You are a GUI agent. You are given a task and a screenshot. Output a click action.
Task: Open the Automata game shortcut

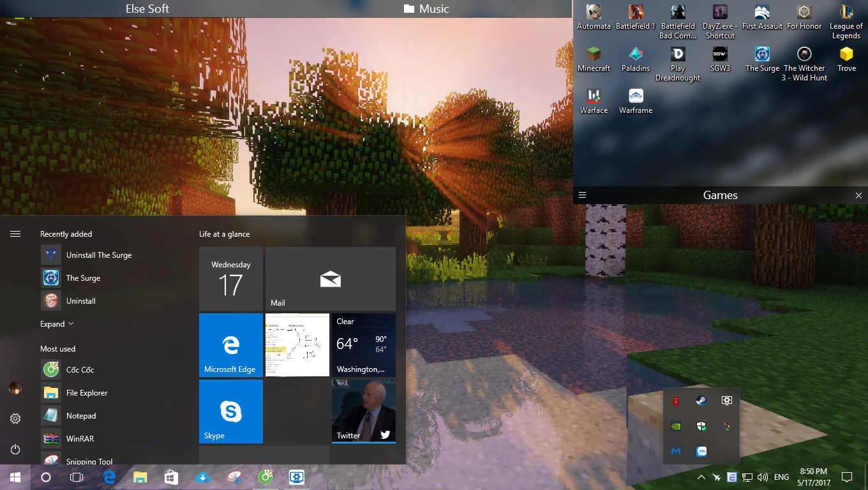pos(594,17)
